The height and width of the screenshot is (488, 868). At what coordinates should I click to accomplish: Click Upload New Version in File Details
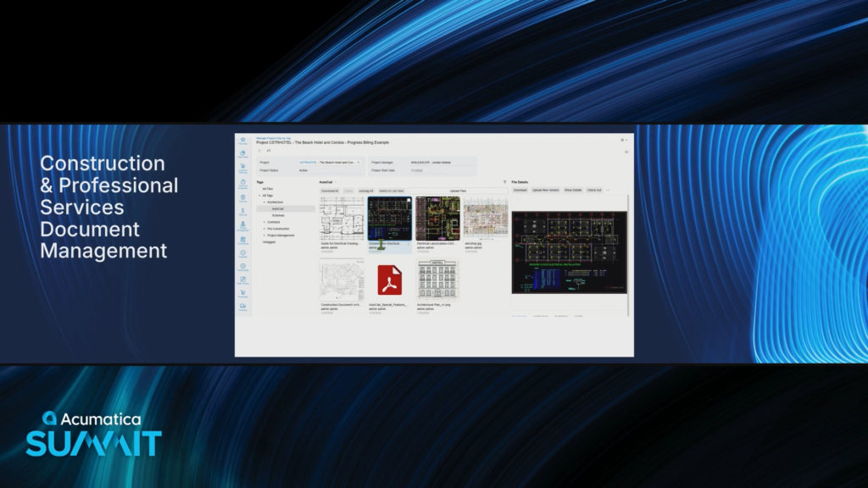545,191
